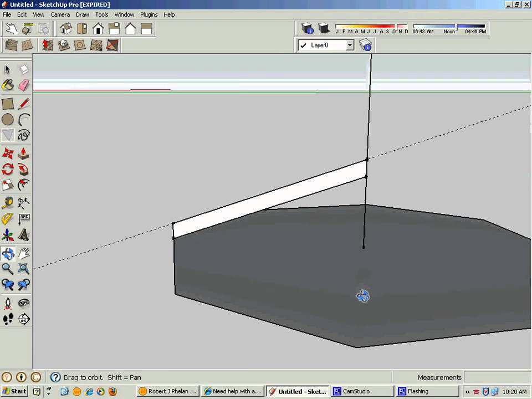Select the Follow Me tool

(x=24, y=169)
